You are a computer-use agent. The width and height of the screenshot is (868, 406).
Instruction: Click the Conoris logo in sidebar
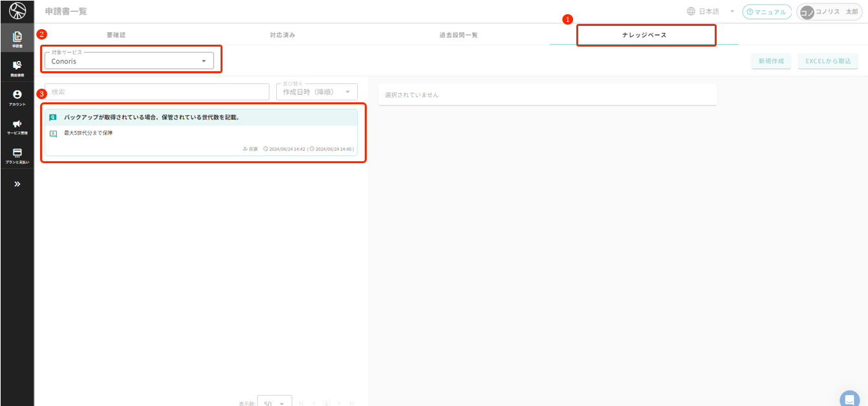pyautogui.click(x=17, y=11)
